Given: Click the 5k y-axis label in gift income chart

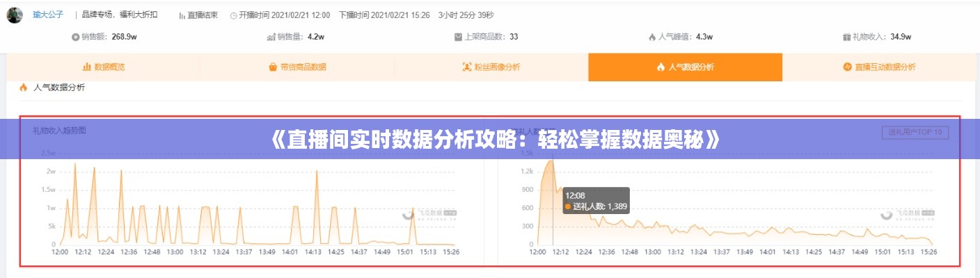Looking at the screenshot, I should tap(52, 226).
